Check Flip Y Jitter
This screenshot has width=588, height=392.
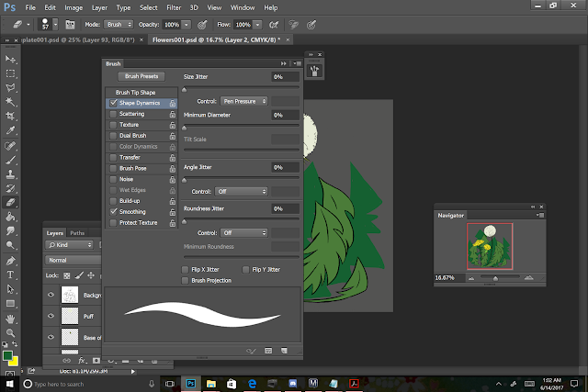[245, 270]
